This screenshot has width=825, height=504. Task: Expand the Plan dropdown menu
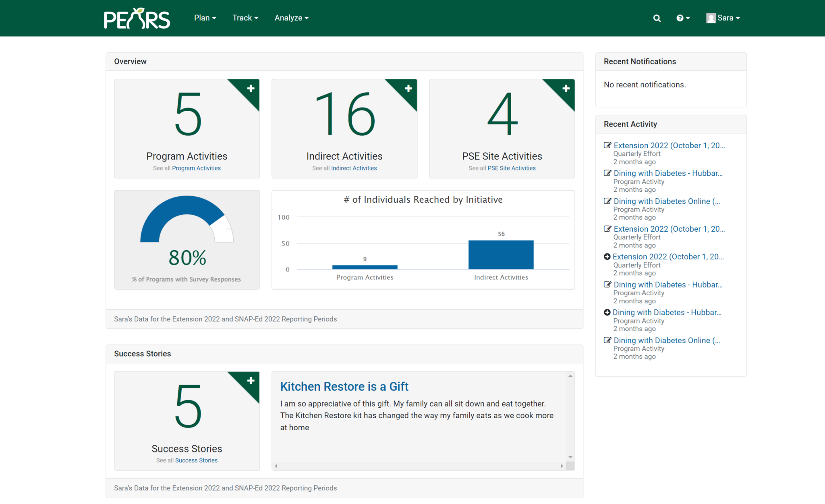(x=205, y=18)
